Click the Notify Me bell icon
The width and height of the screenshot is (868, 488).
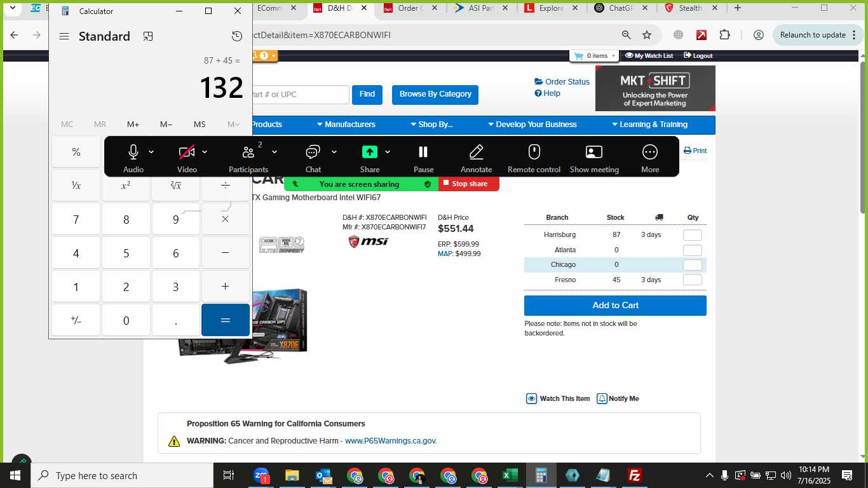pos(602,399)
